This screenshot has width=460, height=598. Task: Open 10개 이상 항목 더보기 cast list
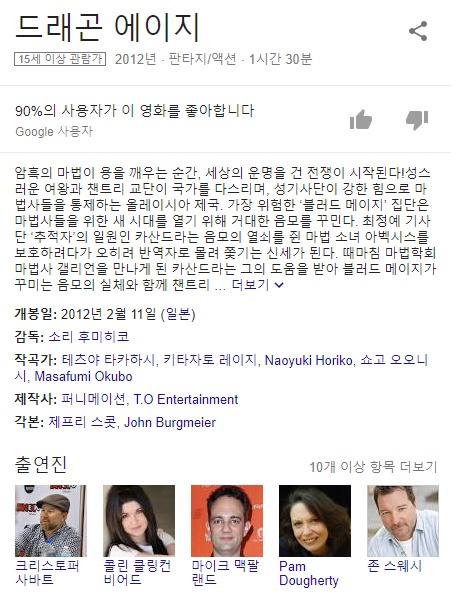(x=373, y=466)
